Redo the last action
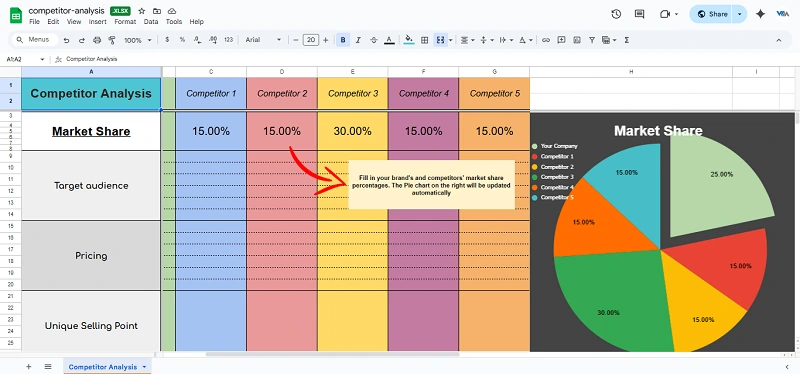Viewport: 800px width, 374px height. point(82,40)
